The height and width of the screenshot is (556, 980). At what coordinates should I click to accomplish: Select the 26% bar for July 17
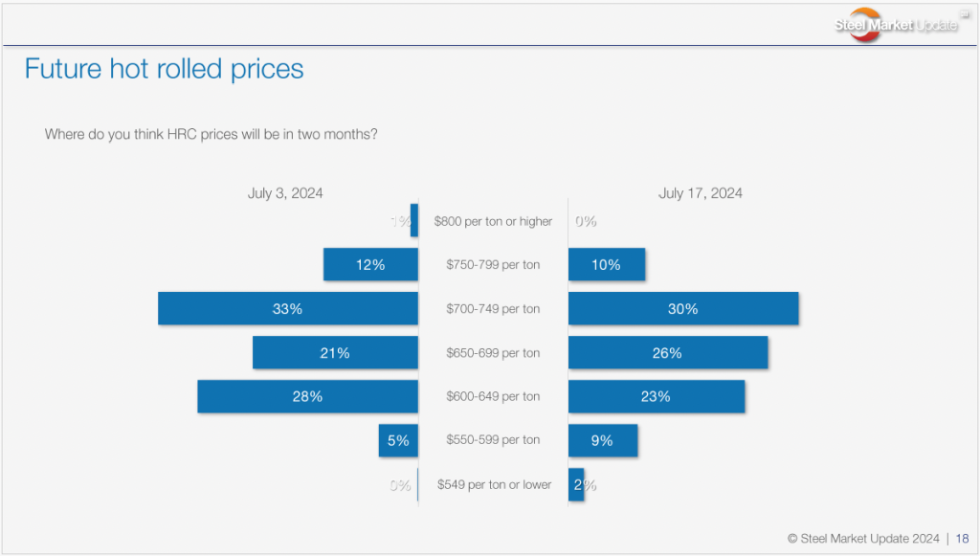[668, 352]
